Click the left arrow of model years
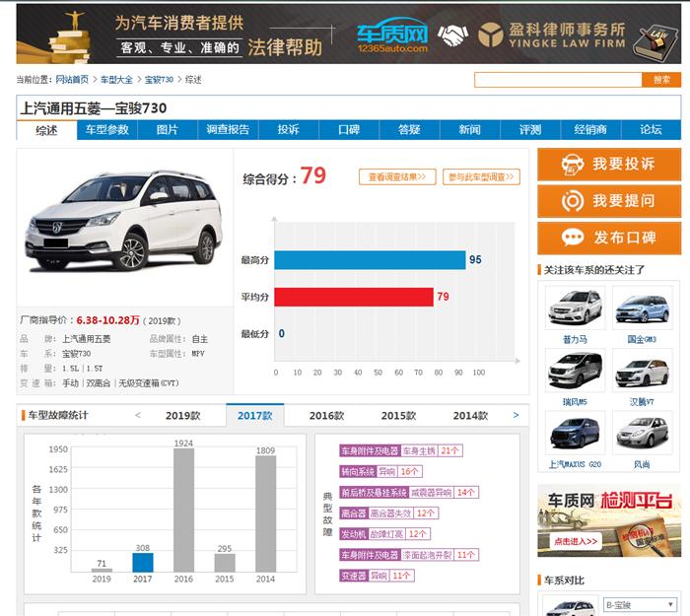 click(138, 415)
